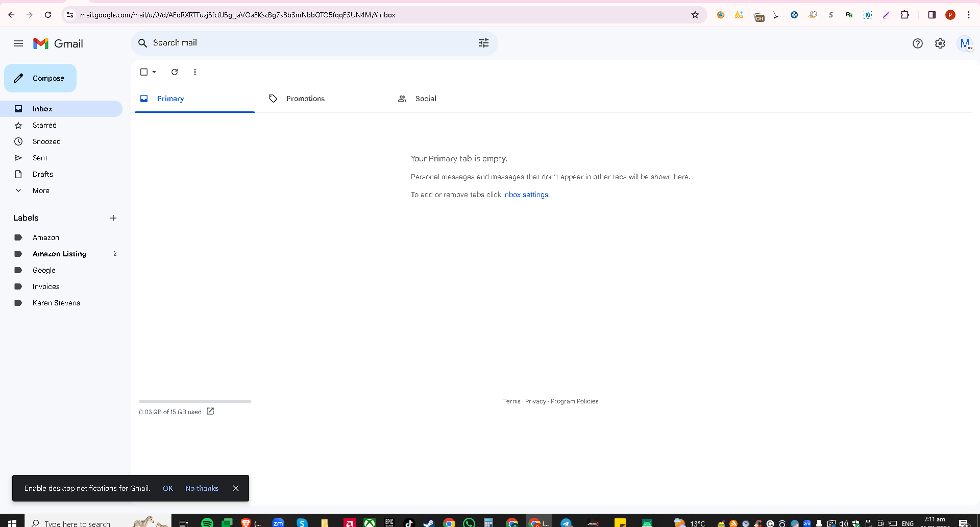Open the Privacy link
Screen dimensions: 980x527
(x=535, y=401)
